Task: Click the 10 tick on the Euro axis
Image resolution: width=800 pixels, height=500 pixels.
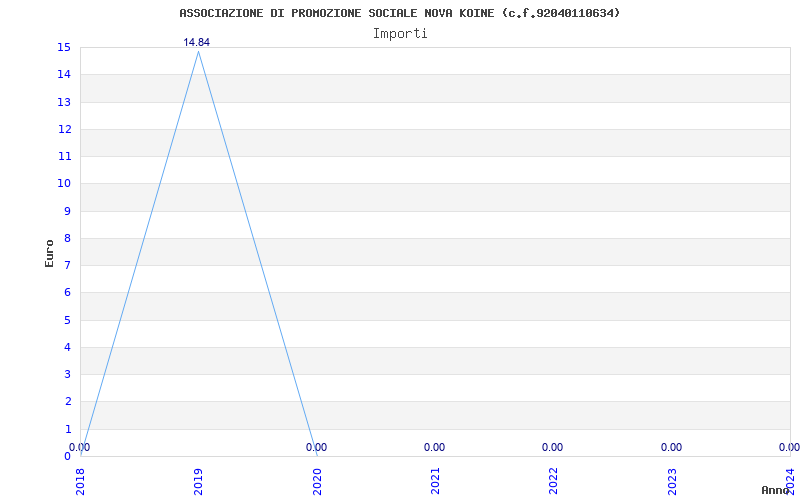Action: [64, 183]
